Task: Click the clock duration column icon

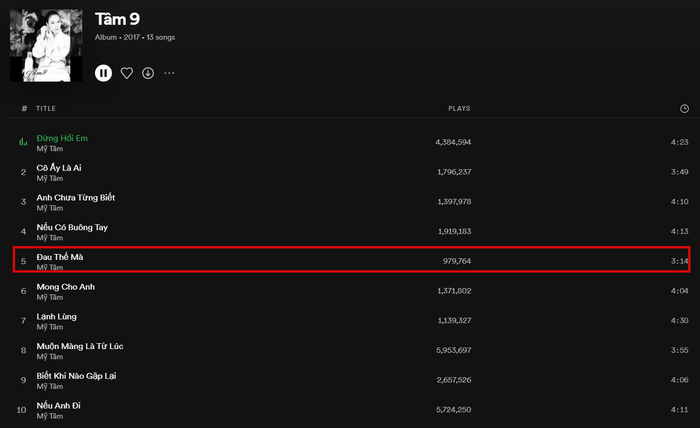Action: 684,108
